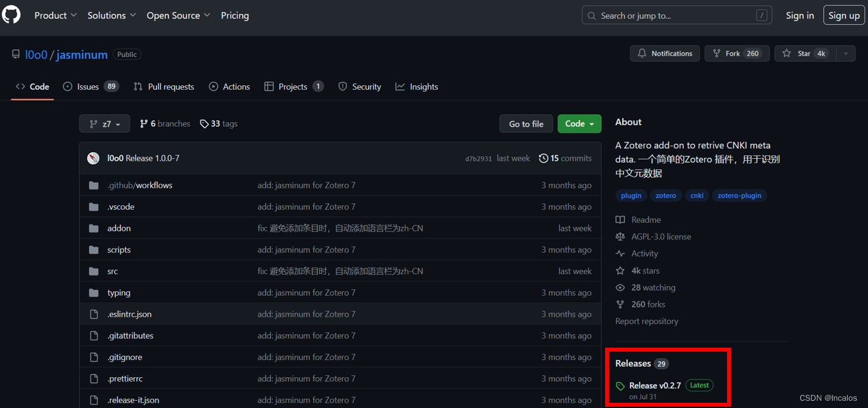Select the cnki topic tag

[x=697, y=195]
